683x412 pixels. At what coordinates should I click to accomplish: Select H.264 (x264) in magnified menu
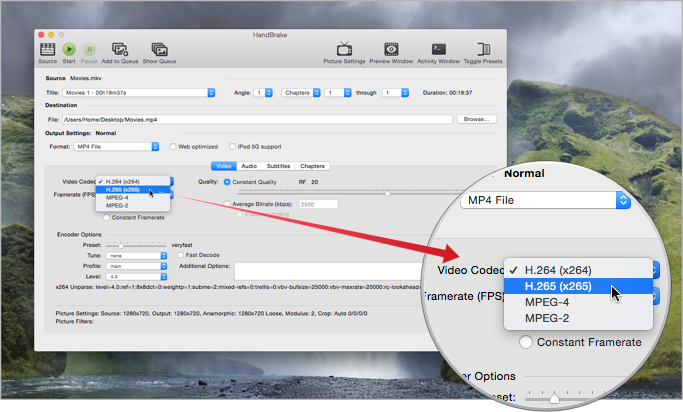click(x=578, y=270)
